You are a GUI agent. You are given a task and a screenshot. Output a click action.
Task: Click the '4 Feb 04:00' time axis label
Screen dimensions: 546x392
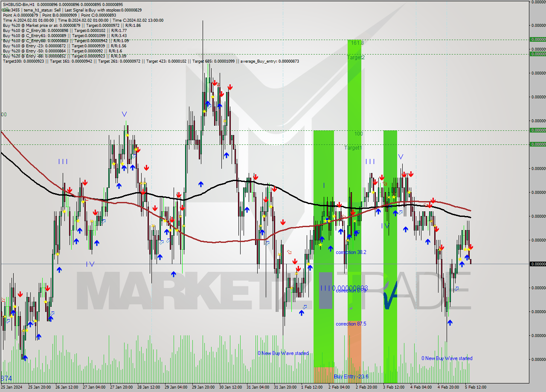click(x=421, y=387)
